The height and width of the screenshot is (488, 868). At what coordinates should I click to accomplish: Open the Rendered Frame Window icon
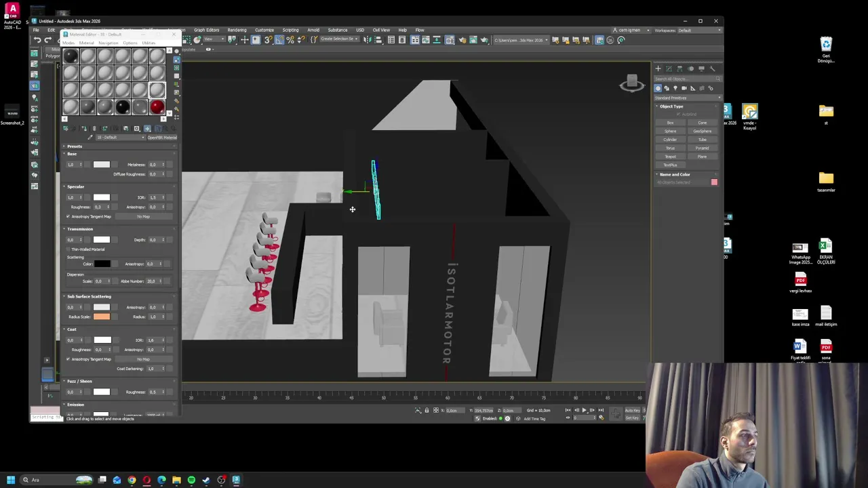pyautogui.click(x=473, y=40)
